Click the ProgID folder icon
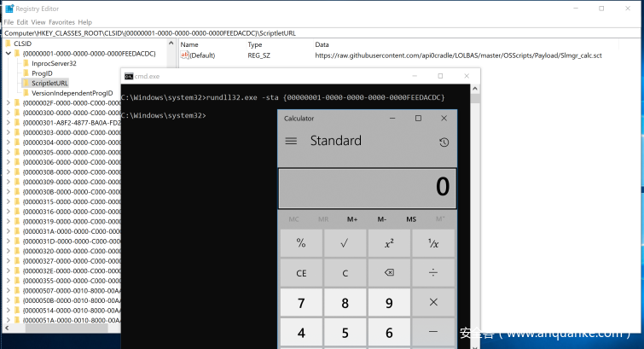Viewport: 644px width, 349px height. 26,73
